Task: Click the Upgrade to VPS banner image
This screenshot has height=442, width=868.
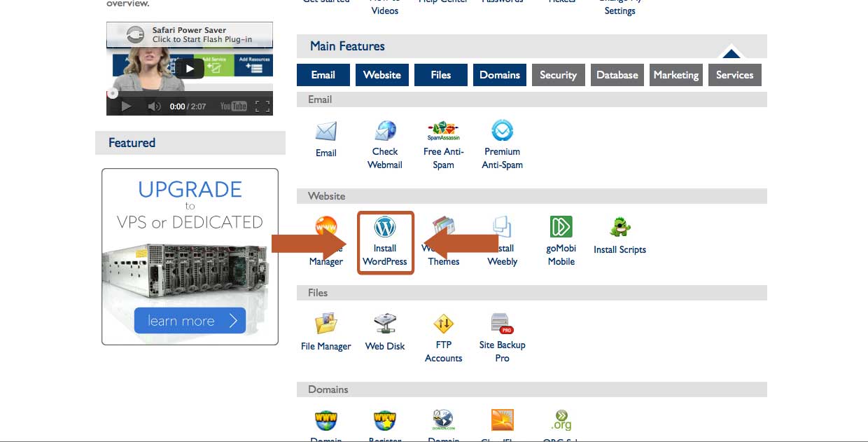Action: point(190,256)
